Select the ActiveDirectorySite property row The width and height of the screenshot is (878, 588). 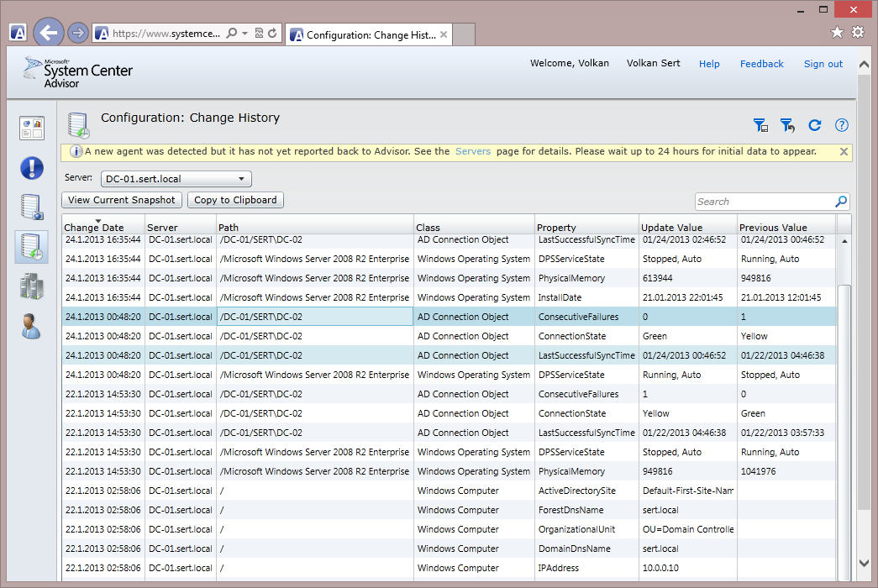(449, 491)
